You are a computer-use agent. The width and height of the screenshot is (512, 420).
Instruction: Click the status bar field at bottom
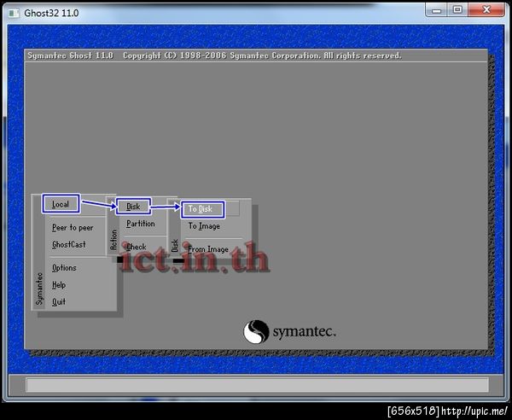257,385
